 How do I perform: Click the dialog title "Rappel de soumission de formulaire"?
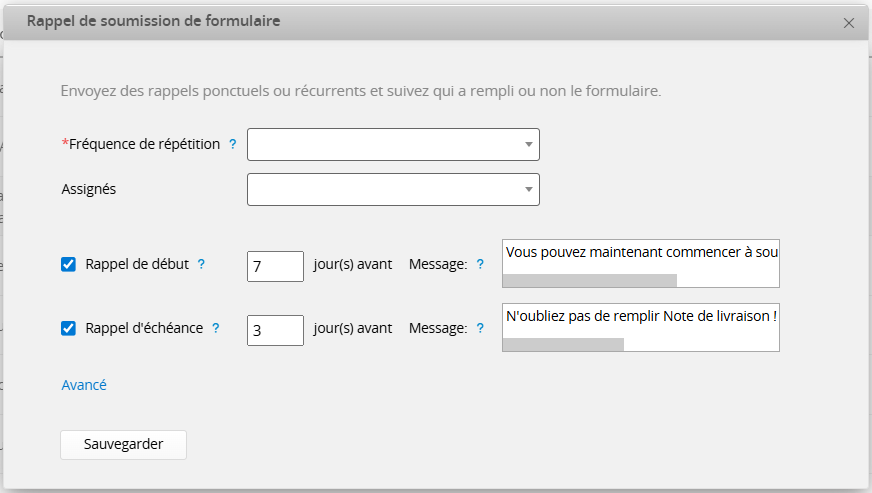(x=153, y=21)
